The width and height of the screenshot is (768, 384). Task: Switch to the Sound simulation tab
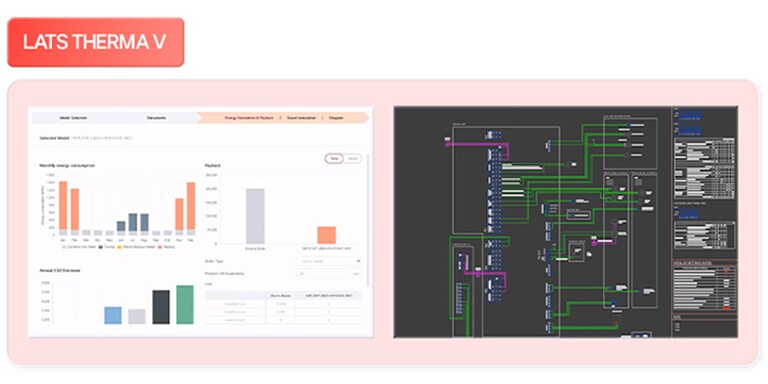[x=301, y=118]
